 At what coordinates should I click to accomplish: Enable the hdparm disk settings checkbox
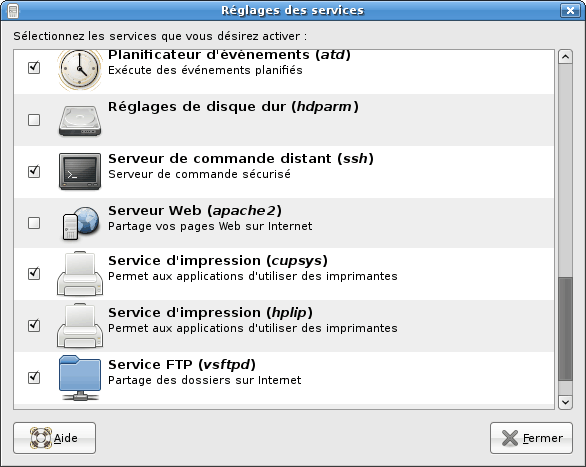(34, 120)
